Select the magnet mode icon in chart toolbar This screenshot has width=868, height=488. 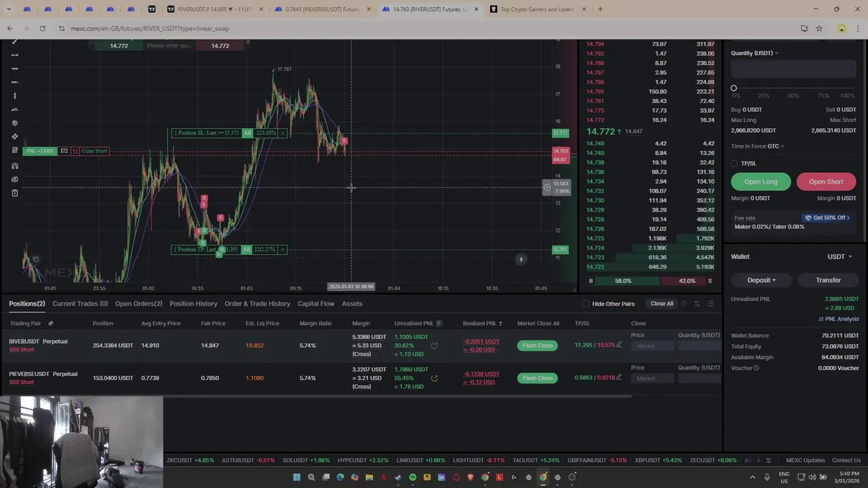point(15,165)
